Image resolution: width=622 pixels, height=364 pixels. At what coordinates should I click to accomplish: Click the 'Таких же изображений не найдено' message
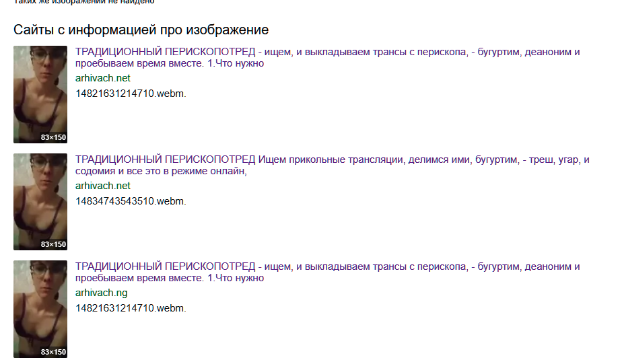click(x=84, y=1)
